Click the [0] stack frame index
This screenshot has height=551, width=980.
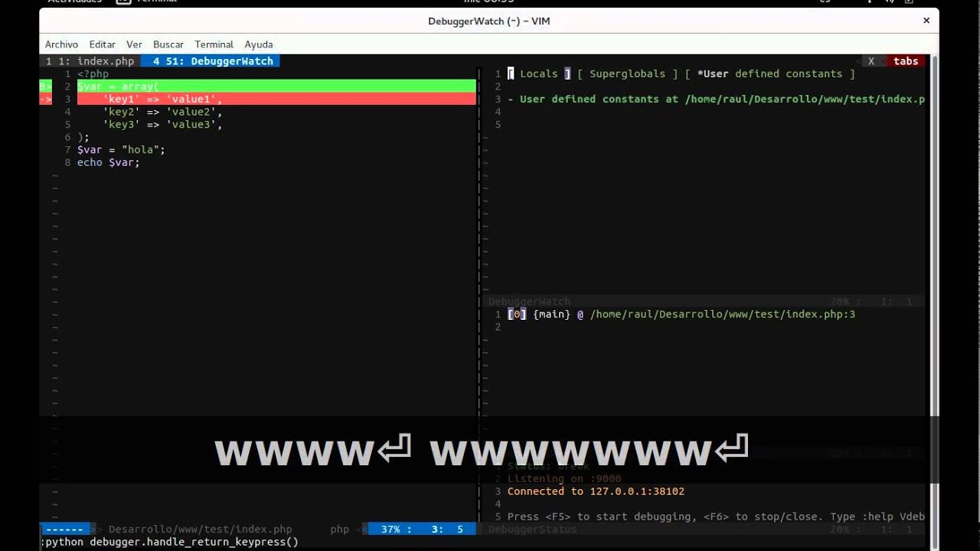[517, 315]
